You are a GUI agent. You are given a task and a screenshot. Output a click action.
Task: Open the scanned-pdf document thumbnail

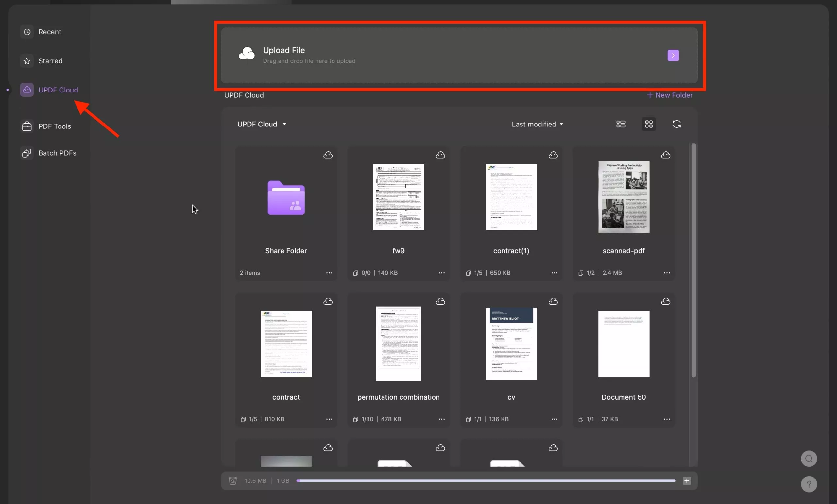click(x=624, y=197)
